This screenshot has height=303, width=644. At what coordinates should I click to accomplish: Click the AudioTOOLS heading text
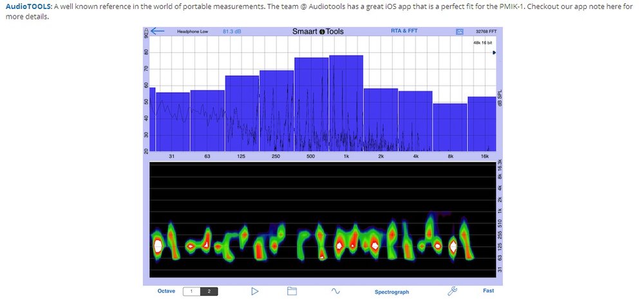click(29, 8)
